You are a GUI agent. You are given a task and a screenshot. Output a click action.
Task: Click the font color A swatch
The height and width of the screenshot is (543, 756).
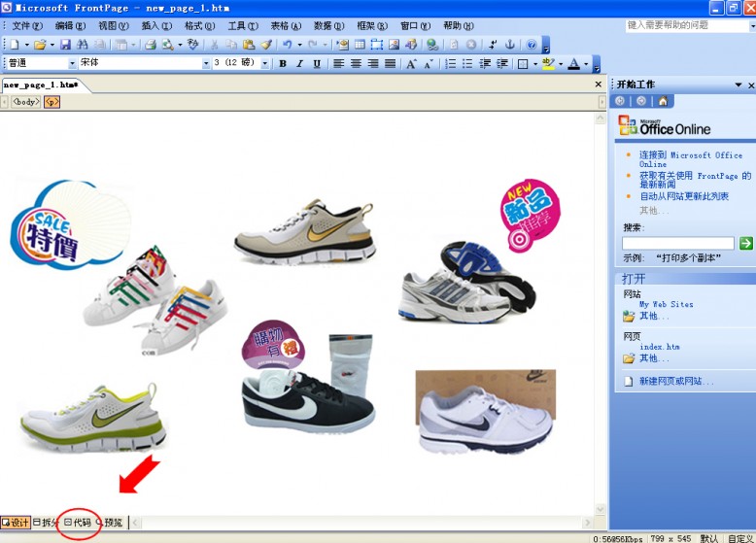[573, 63]
